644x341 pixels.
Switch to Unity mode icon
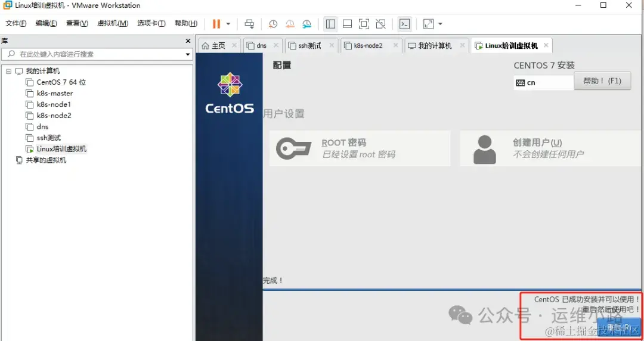380,24
